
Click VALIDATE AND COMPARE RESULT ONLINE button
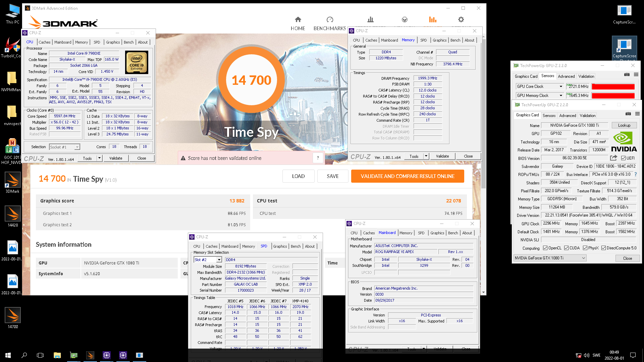pos(408,176)
